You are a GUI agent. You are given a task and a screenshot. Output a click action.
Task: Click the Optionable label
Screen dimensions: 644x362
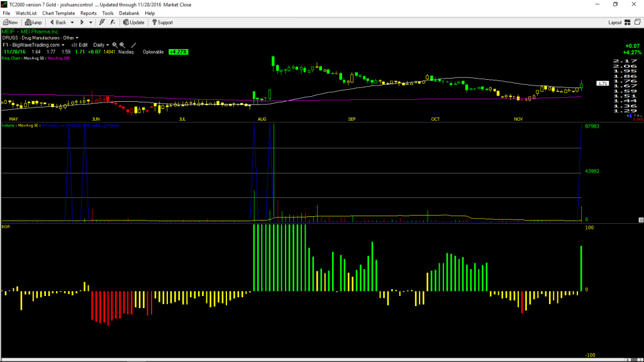153,52
